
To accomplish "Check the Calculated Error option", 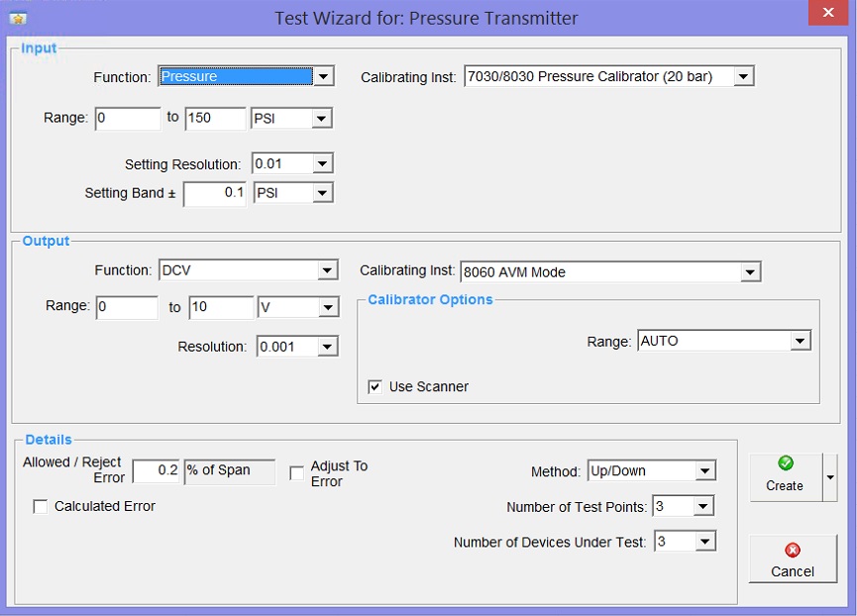I will 41,507.
